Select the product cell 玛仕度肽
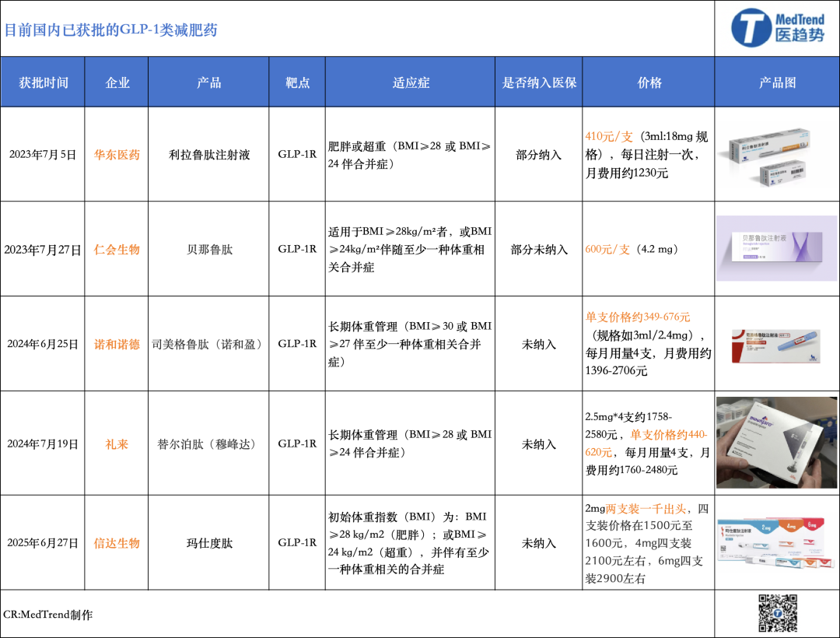 (x=209, y=542)
